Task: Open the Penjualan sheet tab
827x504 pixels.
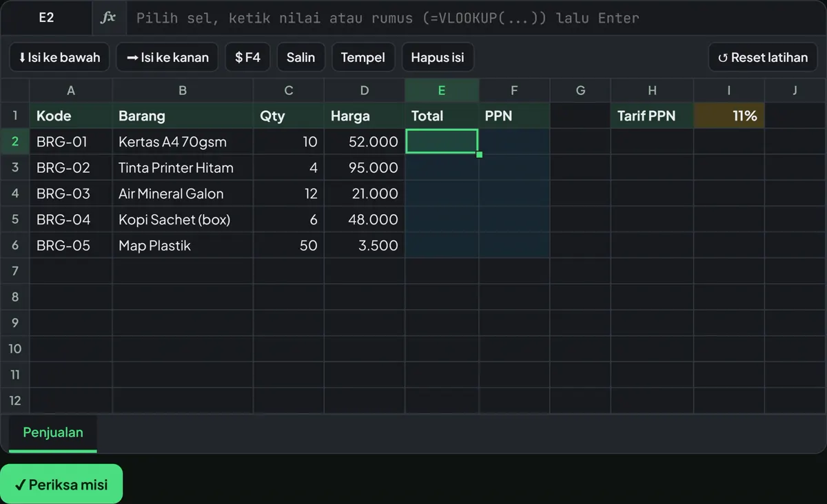Action: click(x=53, y=433)
